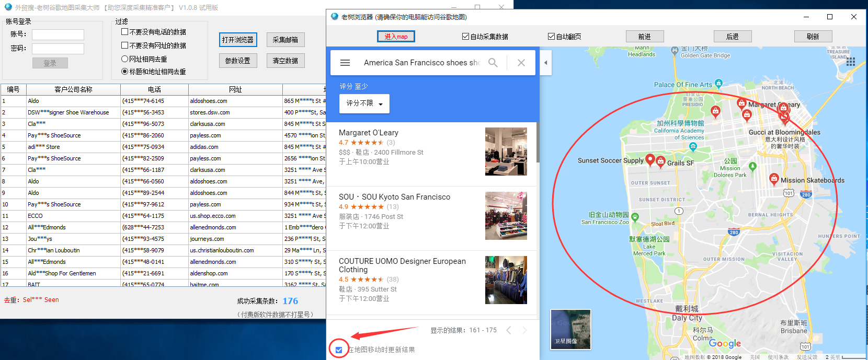
Task: Click '使用条款' link below map
Action: tap(778, 357)
